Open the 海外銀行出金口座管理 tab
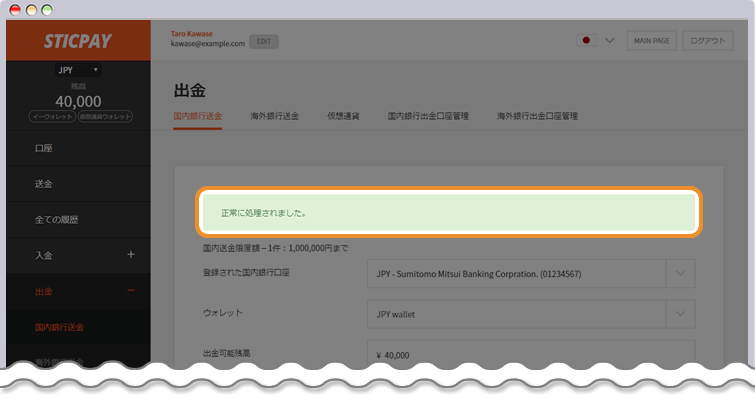Screen dimensions: 755x395 point(537,116)
